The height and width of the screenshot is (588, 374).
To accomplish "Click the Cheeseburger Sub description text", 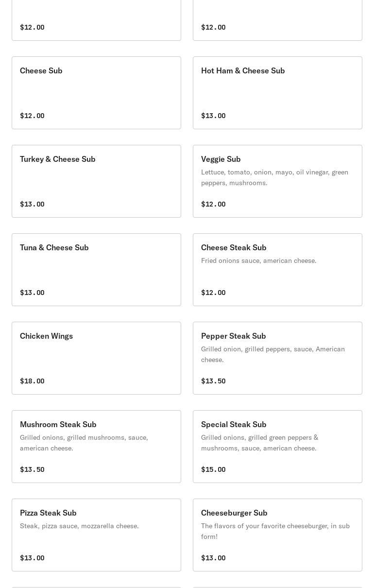I will (x=275, y=531).
